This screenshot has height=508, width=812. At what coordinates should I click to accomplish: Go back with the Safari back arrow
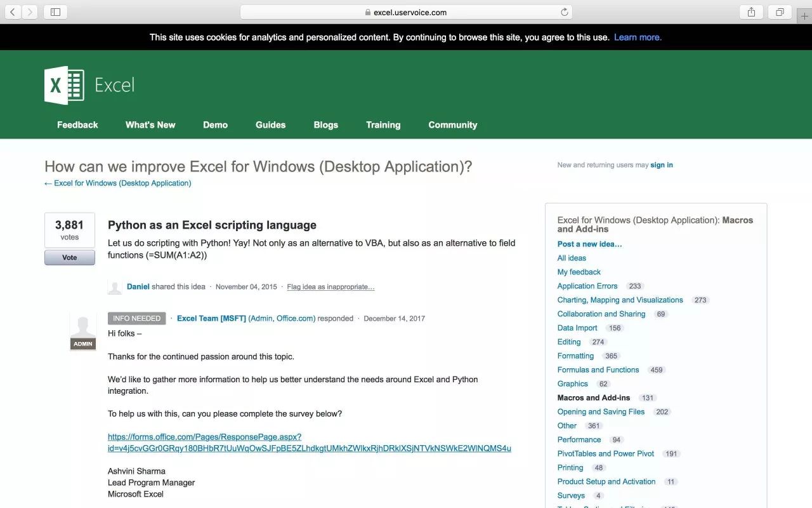point(13,12)
